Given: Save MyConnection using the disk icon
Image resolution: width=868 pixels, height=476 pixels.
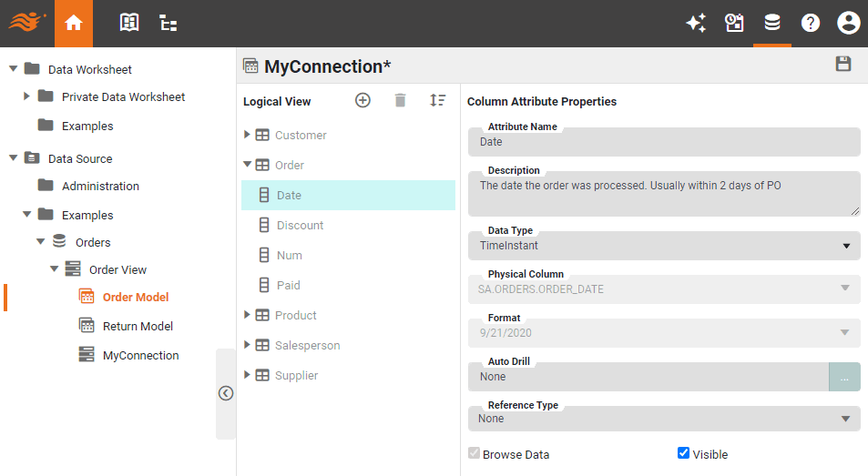Looking at the screenshot, I should 843,64.
